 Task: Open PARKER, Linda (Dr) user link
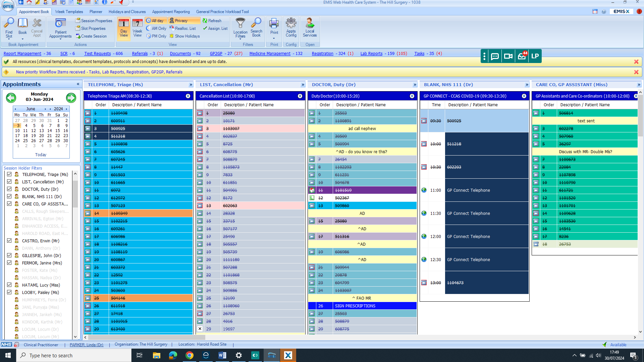[87, 345]
